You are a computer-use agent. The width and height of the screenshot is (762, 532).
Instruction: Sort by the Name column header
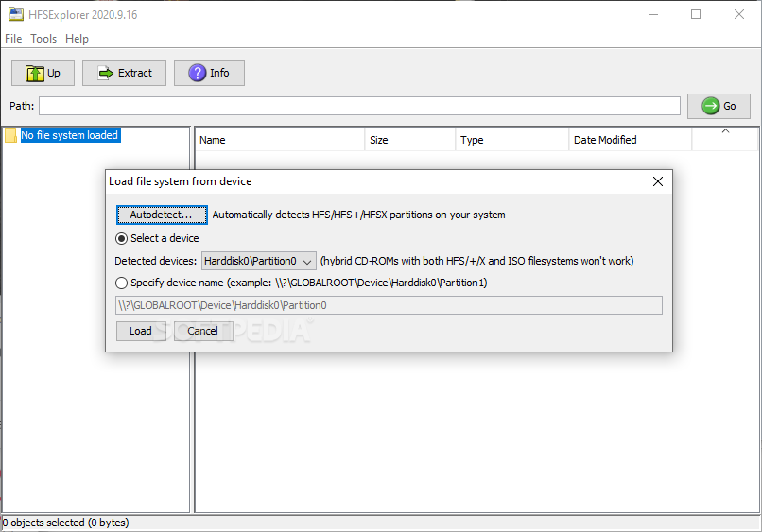(x=280, y=140)
